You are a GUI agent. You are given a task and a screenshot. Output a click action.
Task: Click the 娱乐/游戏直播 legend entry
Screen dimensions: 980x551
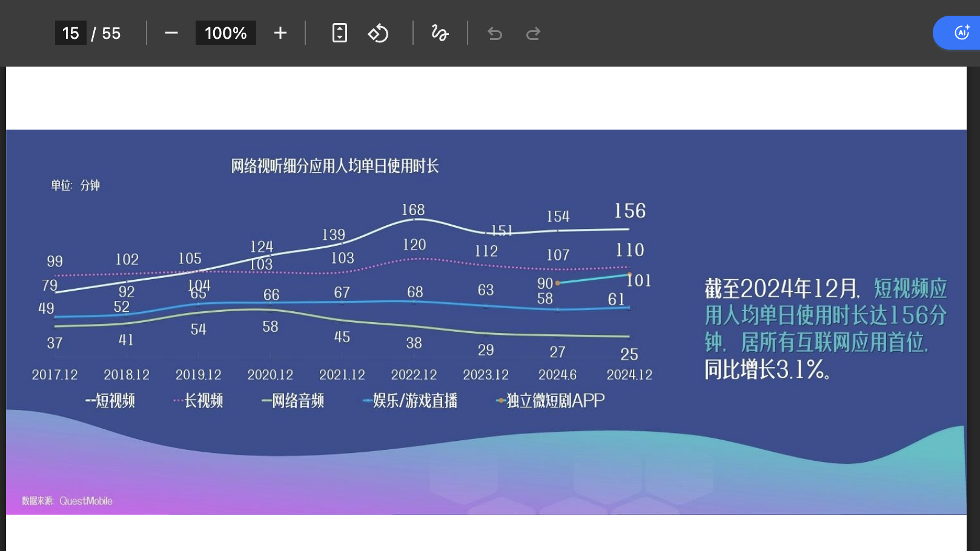(x=410, y=401)
